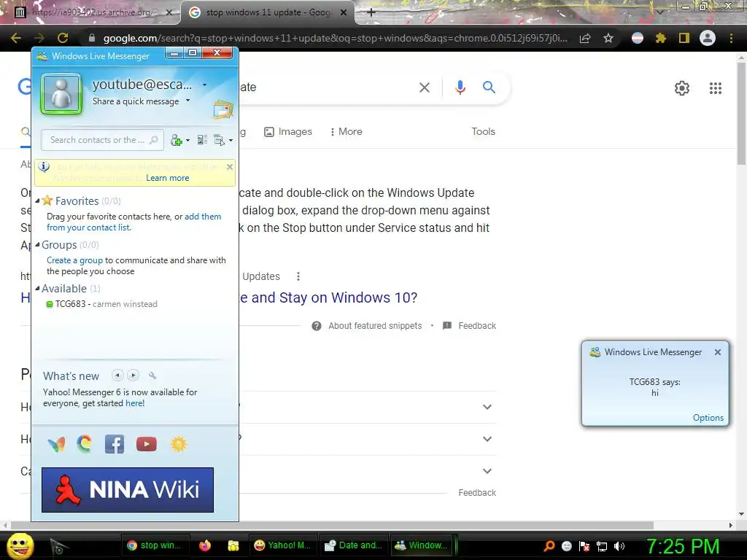Open Google settings gear

pos(682,88)
